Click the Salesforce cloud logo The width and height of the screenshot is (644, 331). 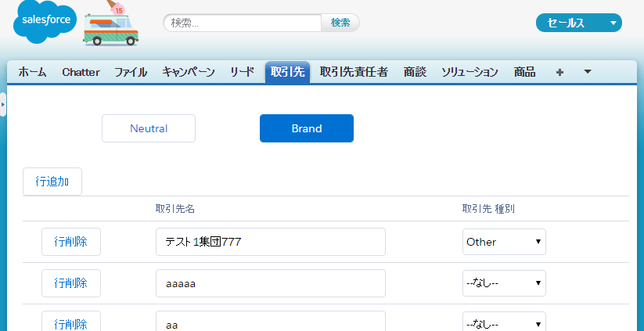click(x=45, y=21)
